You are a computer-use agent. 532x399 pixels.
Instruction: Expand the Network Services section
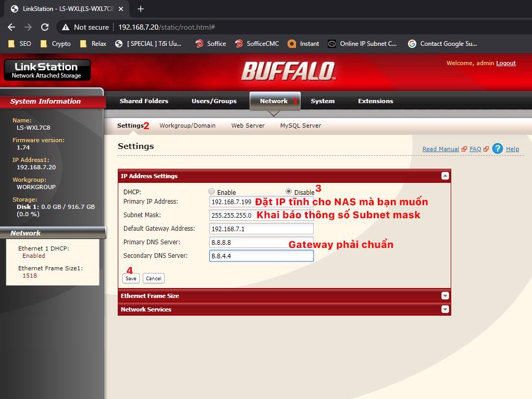click(x=445, y=309)
